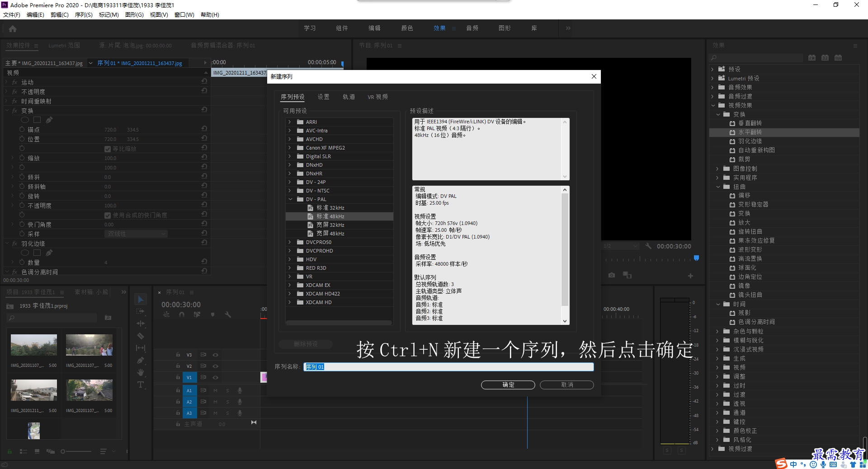Screen dimensions: 868x469
Task: Click the timeline wrench settings icon
Action: pyautogui.click(x=228, y=314)
